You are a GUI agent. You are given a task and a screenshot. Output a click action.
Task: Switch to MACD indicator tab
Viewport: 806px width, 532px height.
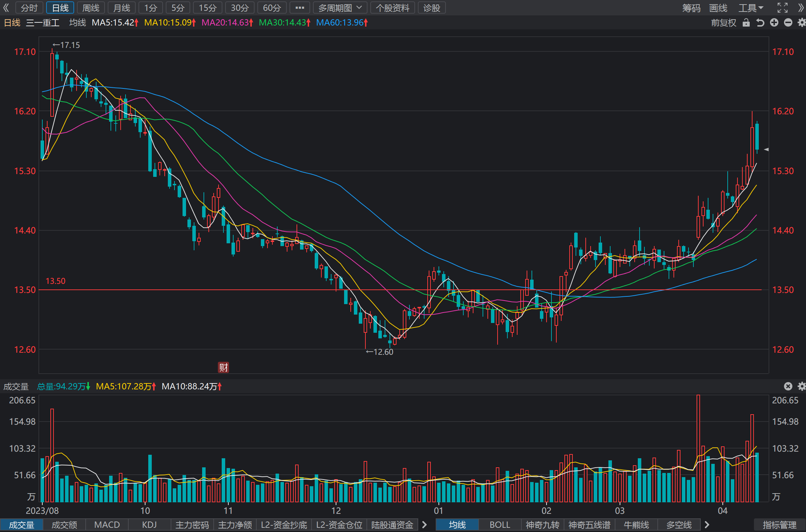[107, 525]
